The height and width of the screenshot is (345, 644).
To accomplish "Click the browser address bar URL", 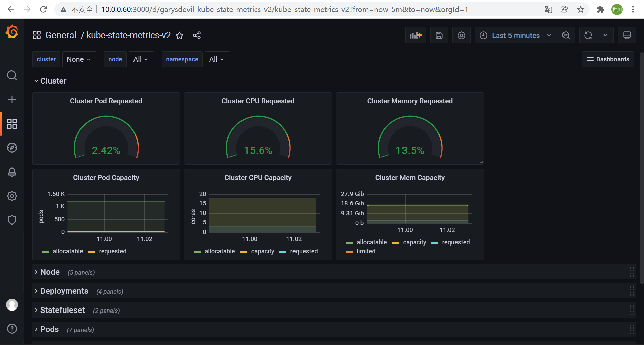I will 284,9.
